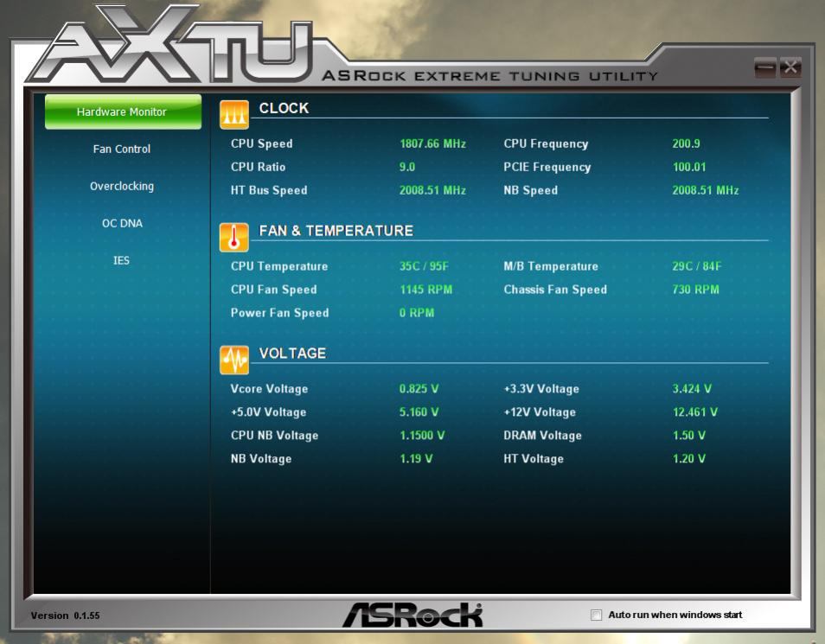Click NB Voltage value 1.19 V
Viewport: 825px width, 644px height.
click(x=416, y=458)
